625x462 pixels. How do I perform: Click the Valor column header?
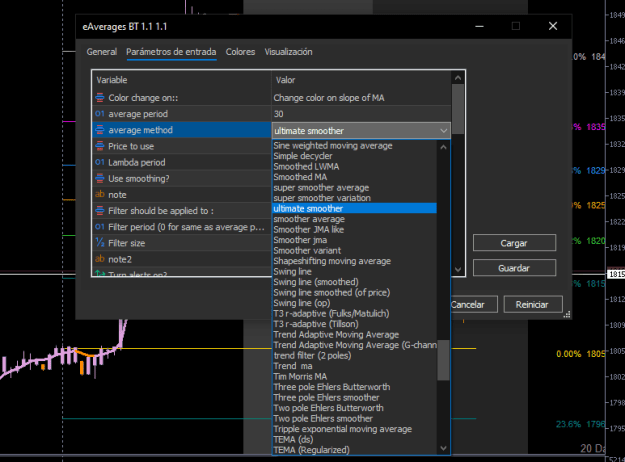tap(361, 80)
